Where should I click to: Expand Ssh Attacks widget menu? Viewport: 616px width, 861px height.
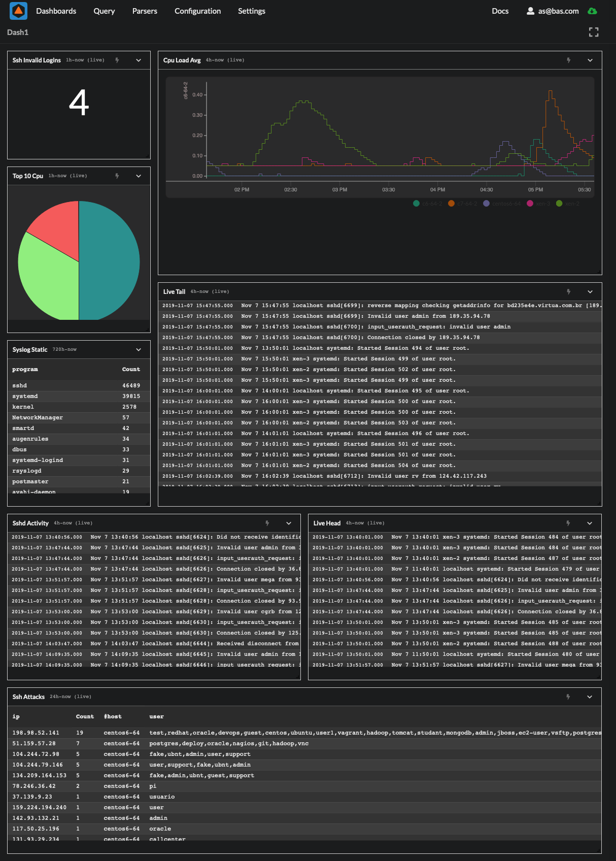(590, 697)
